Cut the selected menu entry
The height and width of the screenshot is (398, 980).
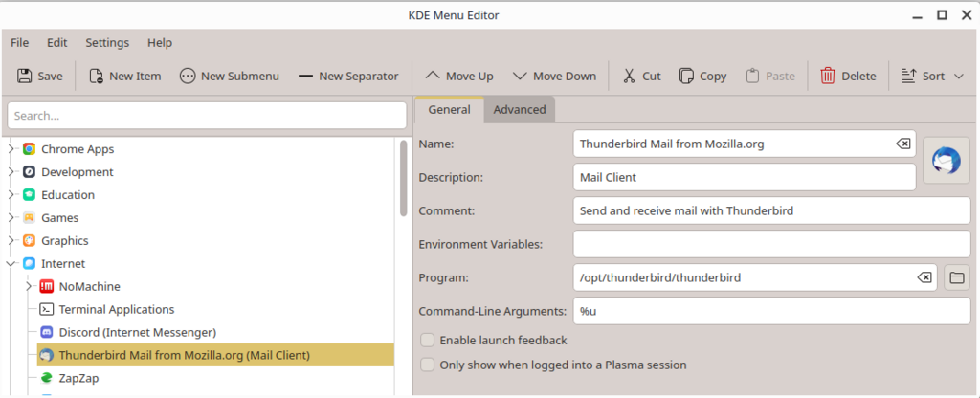(x=642, y=77)
